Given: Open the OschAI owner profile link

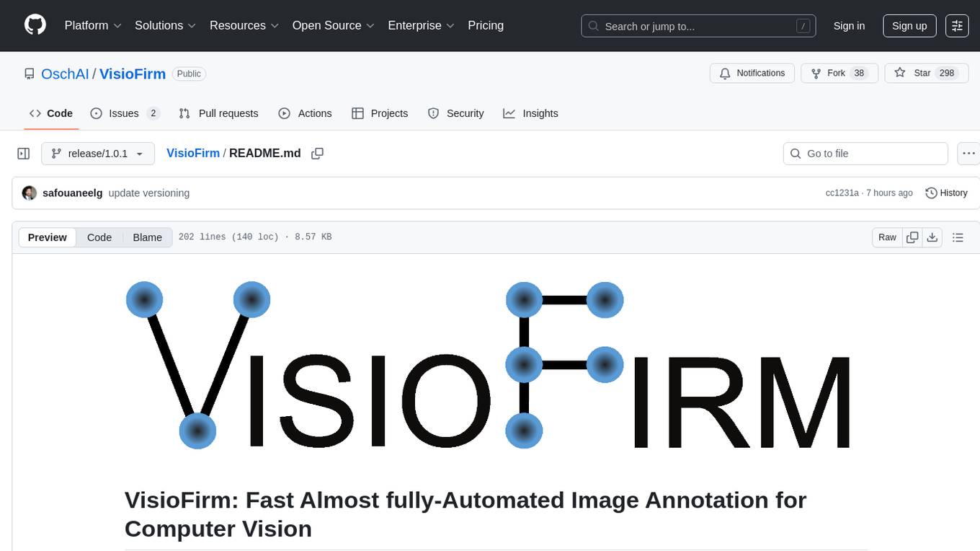Looking at the screenshot, I should click(65, 74).
